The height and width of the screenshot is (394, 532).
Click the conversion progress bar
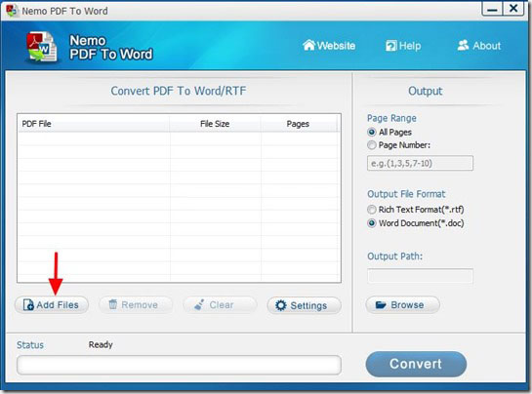tap(179, 365)
